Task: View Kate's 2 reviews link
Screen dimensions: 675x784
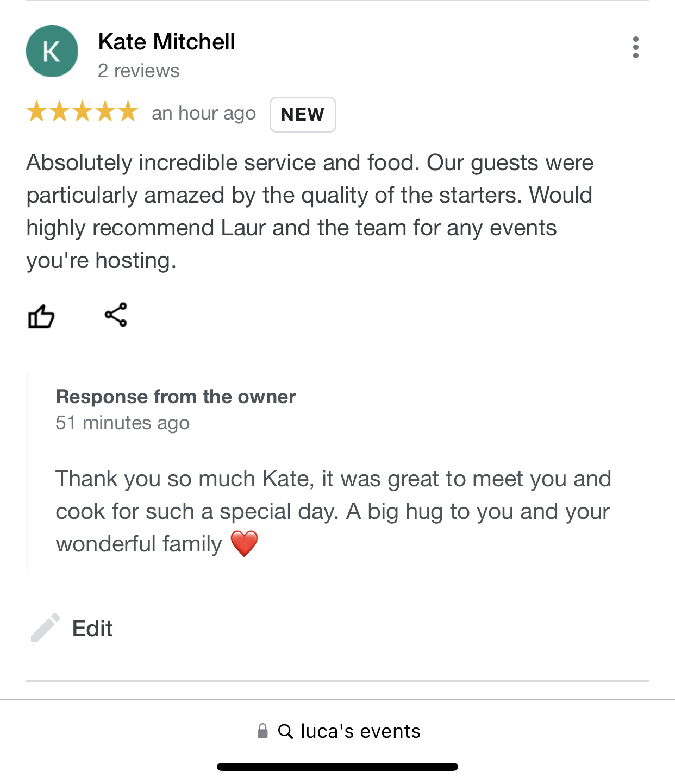Action: (139, 71)
